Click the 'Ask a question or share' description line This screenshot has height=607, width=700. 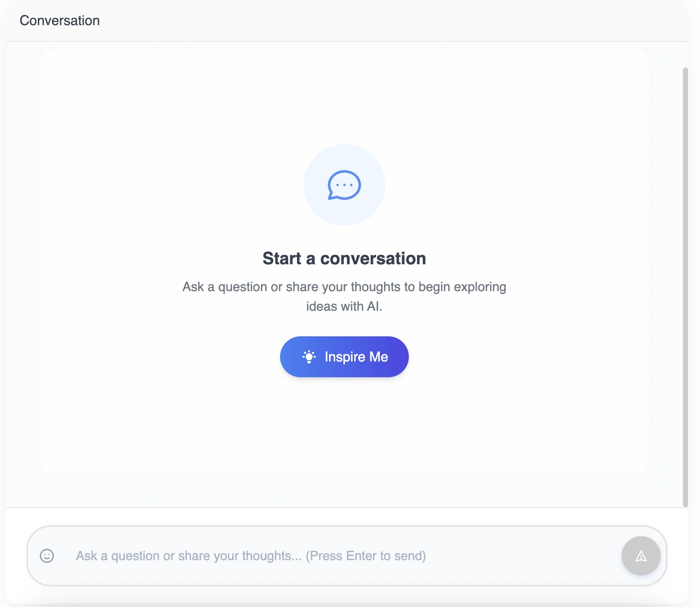point(344,287)
